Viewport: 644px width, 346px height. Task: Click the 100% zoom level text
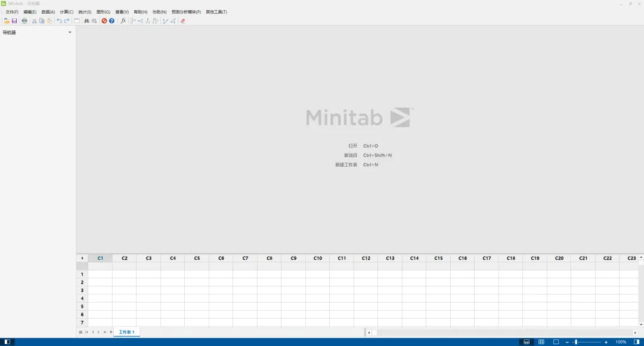[x=621, y=342]
